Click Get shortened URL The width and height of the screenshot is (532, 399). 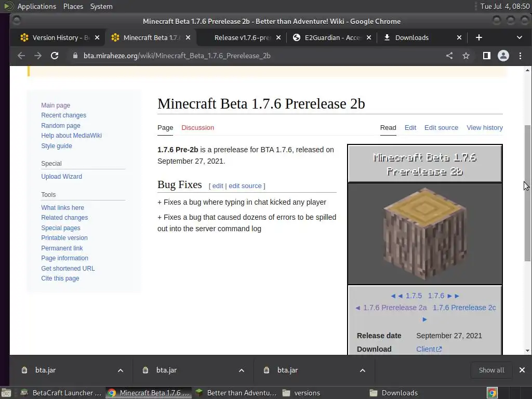pos(68,269)
